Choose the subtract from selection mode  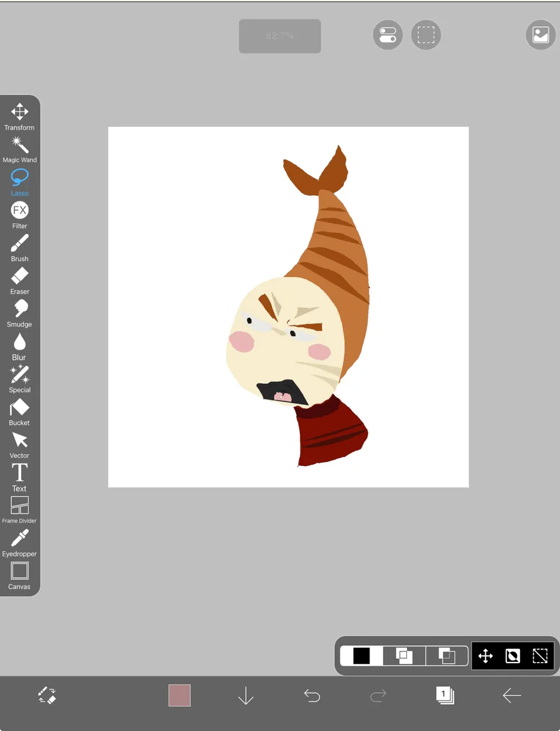[447, 656]
